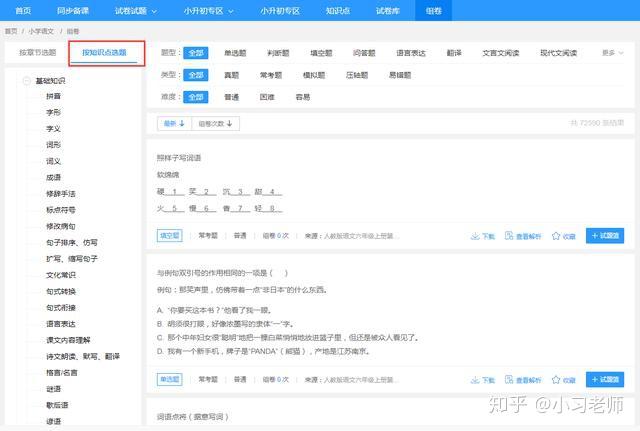
Task: Select 成语 in the knowledge tree
Action: pyautogui.click(x=53, y=178)
